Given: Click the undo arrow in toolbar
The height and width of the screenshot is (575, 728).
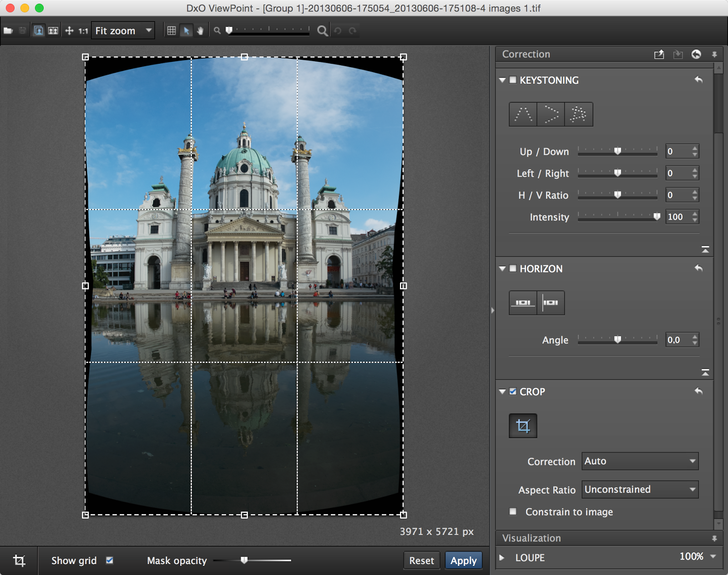Looking at the screenshot, I should tap(338, 31).
